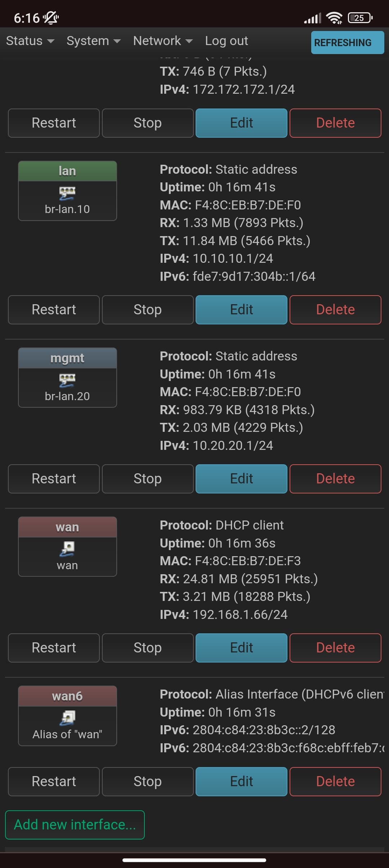Open Add new interface dialog
The height and width of the screenshot is (868, 389).
pos(75,824)
